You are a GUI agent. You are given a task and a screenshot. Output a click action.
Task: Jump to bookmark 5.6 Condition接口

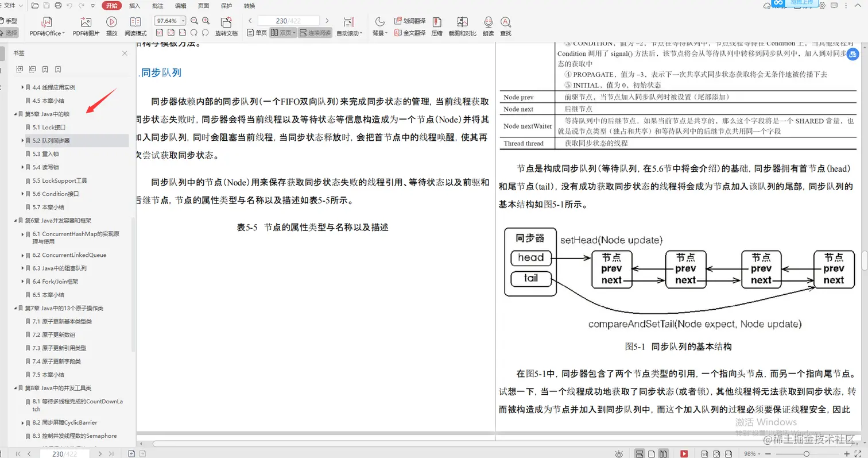[56, 194]
